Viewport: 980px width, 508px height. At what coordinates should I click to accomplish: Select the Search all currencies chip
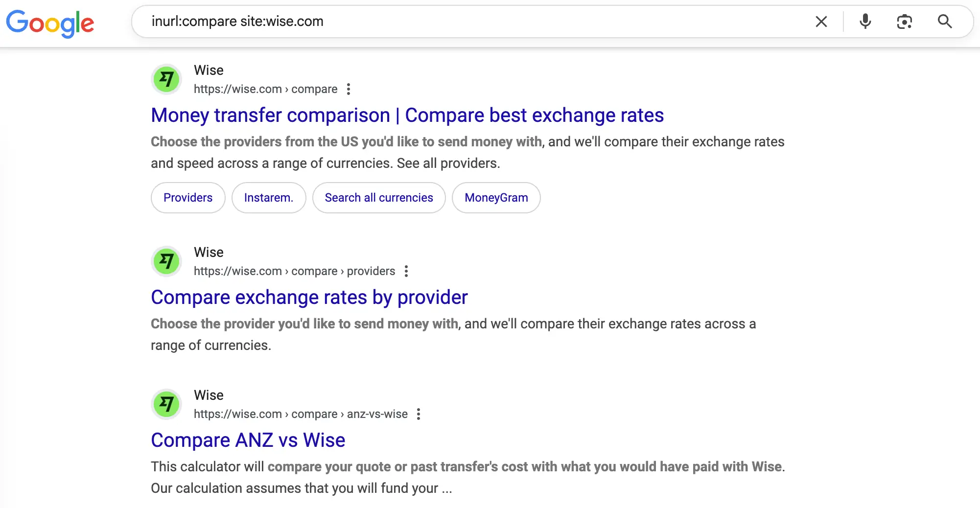[379, 198]
